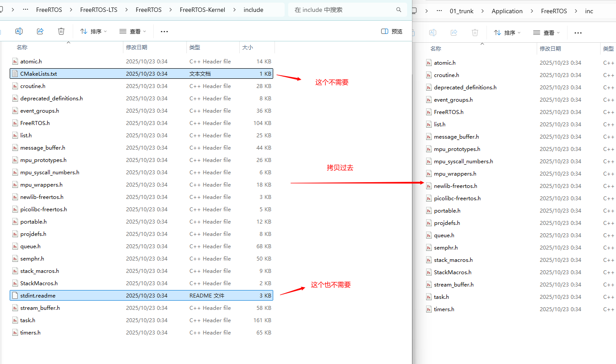Toggle the Preview (预览) pane button

pyautogui.click(x=392, y=31)
